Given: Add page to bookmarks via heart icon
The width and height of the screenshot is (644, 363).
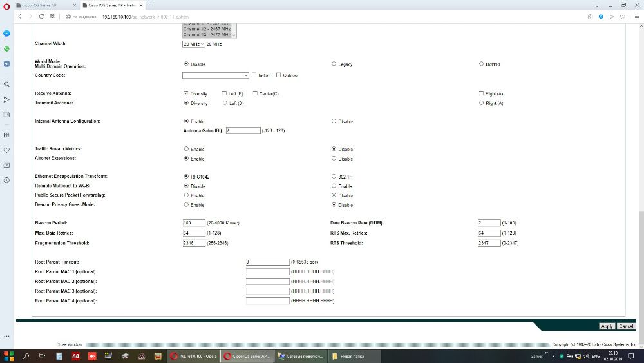Looking at the screenshot, I should click(622, 17).
